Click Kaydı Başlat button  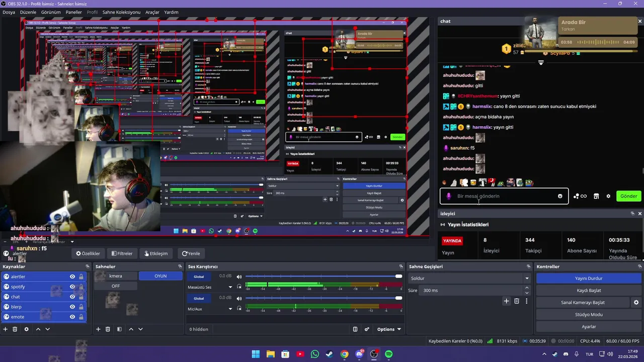(x=589, y=291)
